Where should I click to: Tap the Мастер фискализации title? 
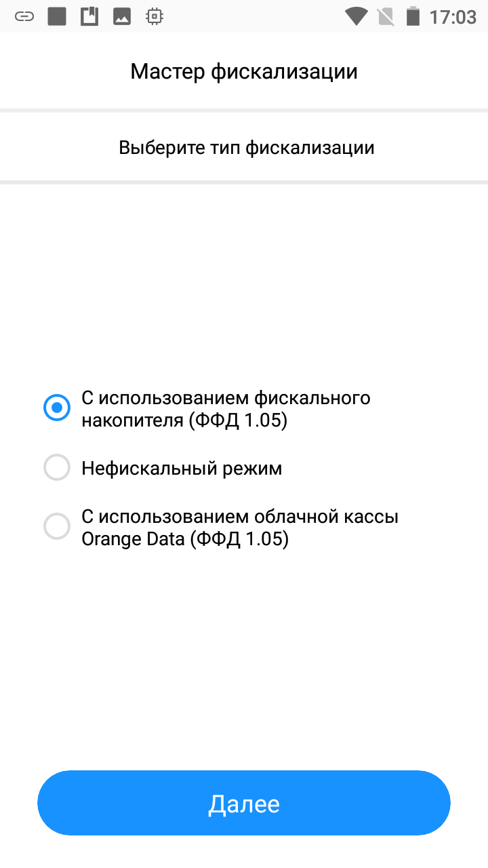point(244,71)
